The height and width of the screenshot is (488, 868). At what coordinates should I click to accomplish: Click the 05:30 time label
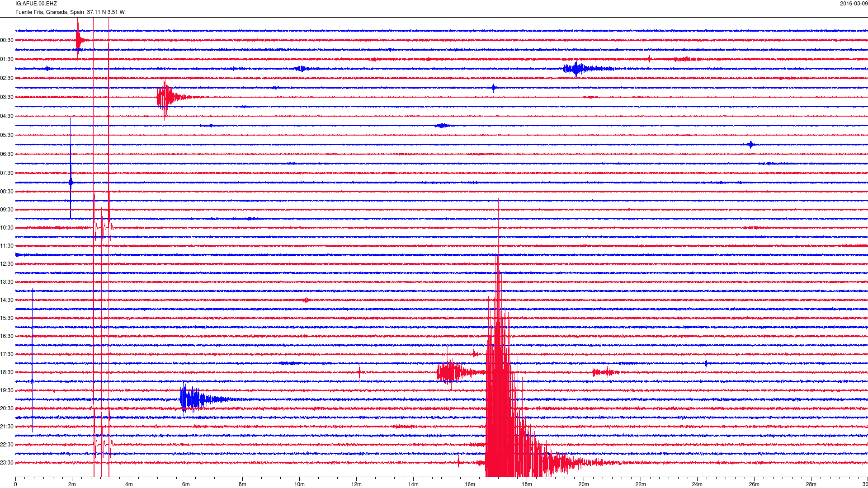(x=7, y=135)
